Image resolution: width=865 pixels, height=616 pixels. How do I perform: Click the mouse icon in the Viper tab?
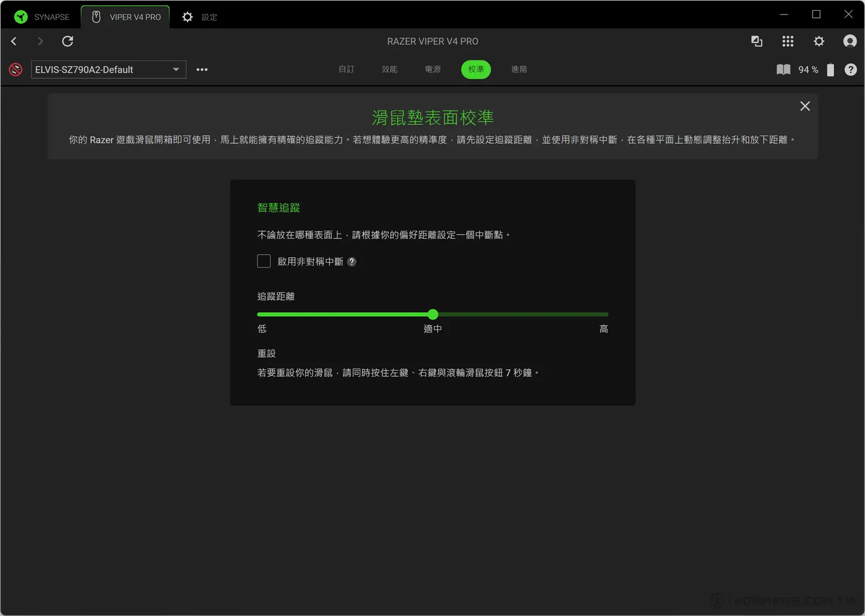tap(96, 17)
